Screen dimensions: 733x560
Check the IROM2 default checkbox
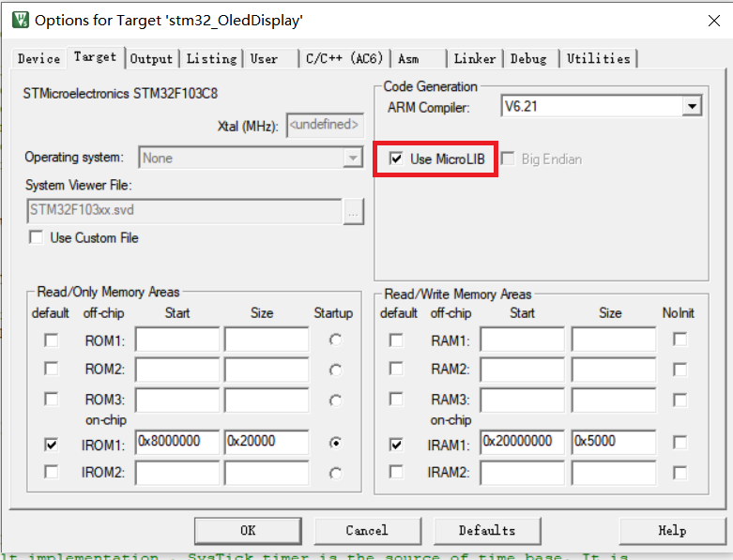(52, 472)
